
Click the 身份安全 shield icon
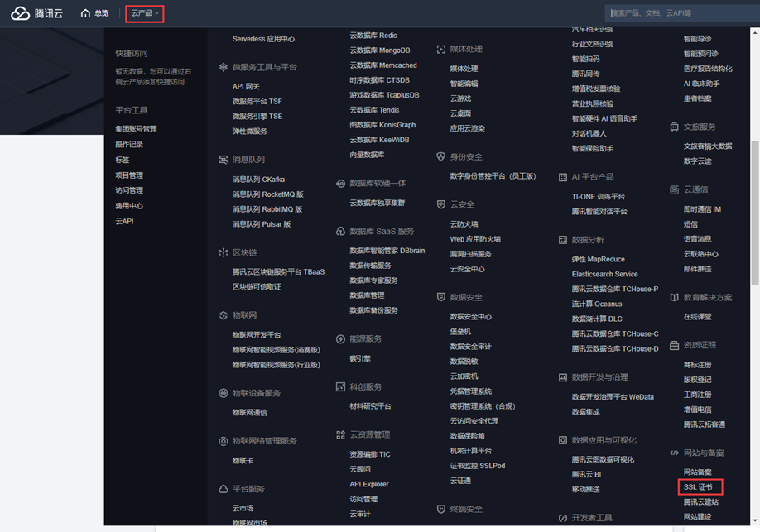[440, 156]
